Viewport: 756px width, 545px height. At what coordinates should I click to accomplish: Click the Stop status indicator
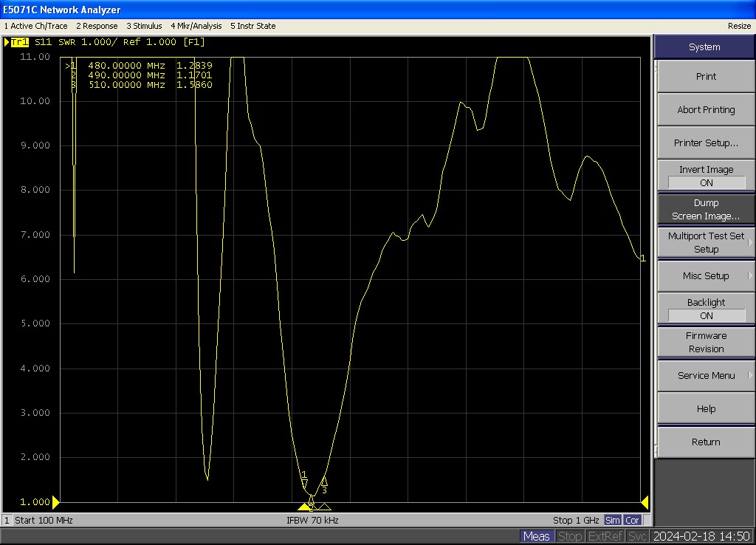click(x=570, y=536)
